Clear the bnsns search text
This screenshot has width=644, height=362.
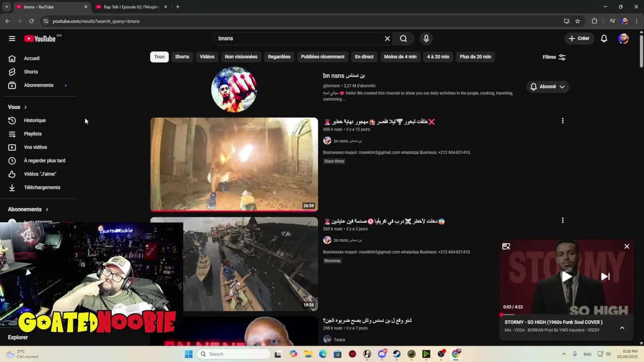[387, 39]
